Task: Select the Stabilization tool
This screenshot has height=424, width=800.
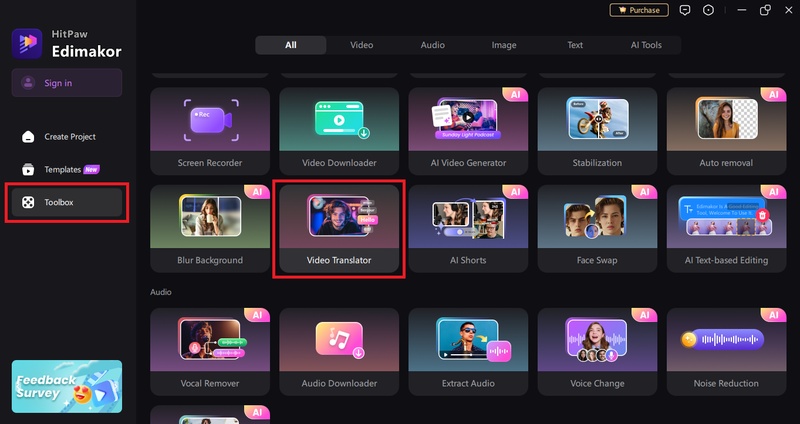Action: click(597, 131)
